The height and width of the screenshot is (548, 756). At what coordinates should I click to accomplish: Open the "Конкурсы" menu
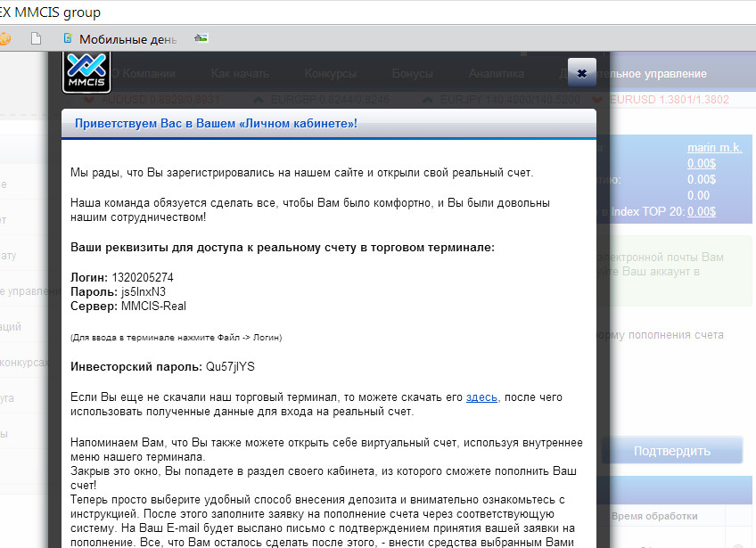pyautogui.click(x=330, y=74)
